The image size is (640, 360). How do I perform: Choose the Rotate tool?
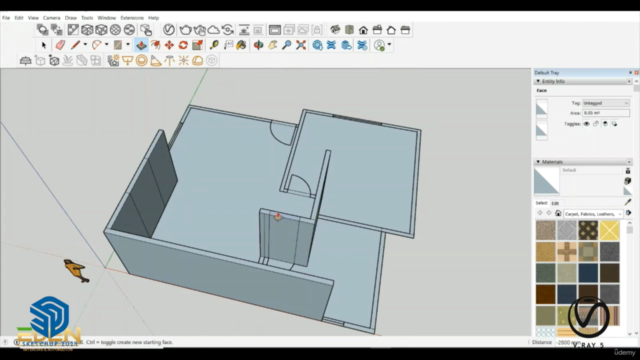183,45
